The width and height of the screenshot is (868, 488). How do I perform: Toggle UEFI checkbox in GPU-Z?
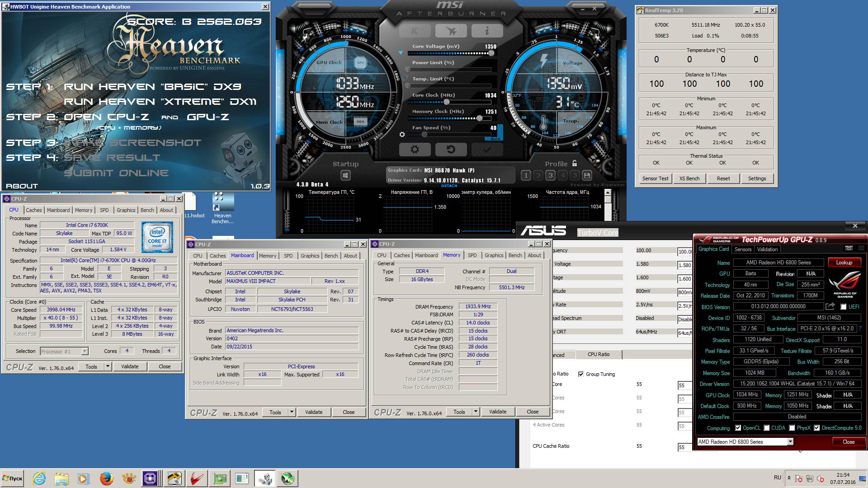click(x=843, y=307)
